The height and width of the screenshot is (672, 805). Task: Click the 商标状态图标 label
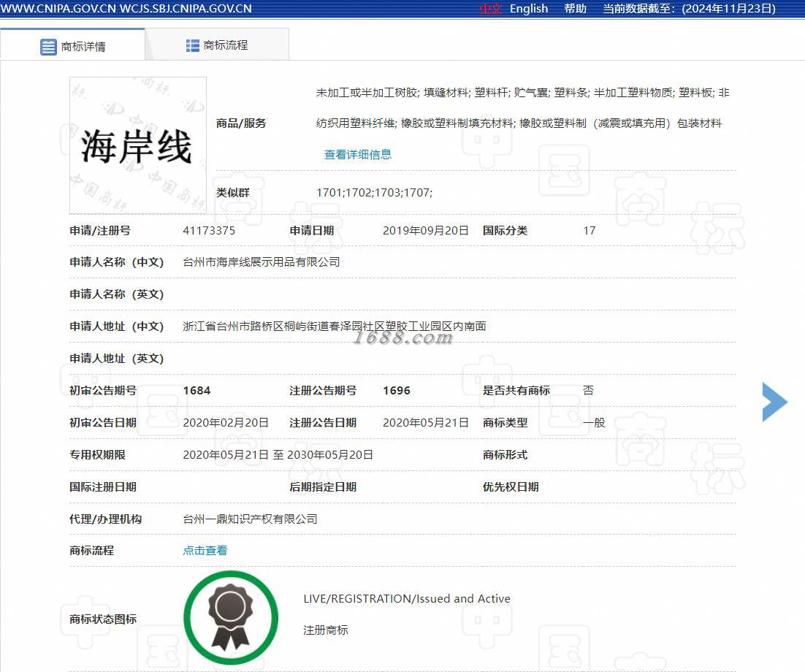pos(103,619)
